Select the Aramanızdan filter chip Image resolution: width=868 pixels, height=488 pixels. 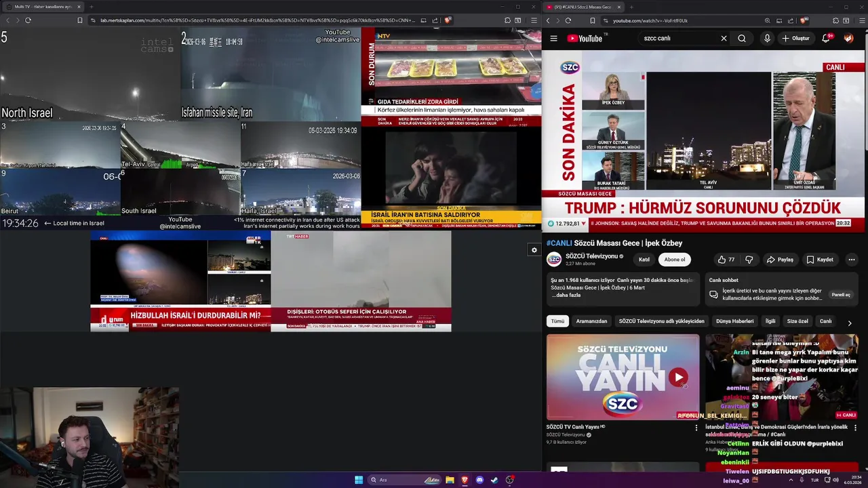click(591, 321)
